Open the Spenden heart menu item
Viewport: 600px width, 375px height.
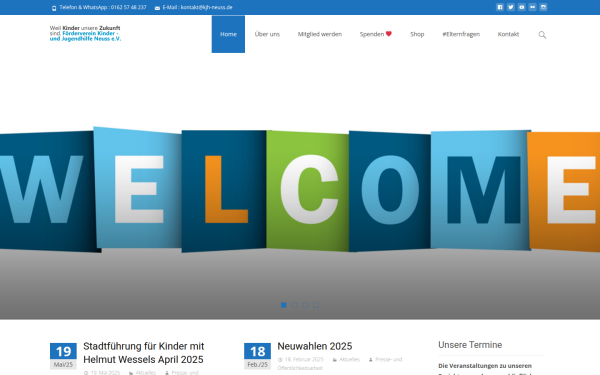point(375,34)
